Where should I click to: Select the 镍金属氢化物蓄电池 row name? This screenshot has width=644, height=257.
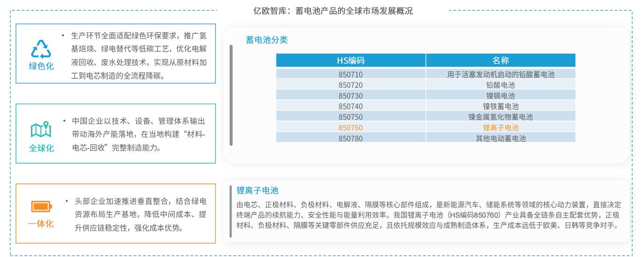click(500, 117)
